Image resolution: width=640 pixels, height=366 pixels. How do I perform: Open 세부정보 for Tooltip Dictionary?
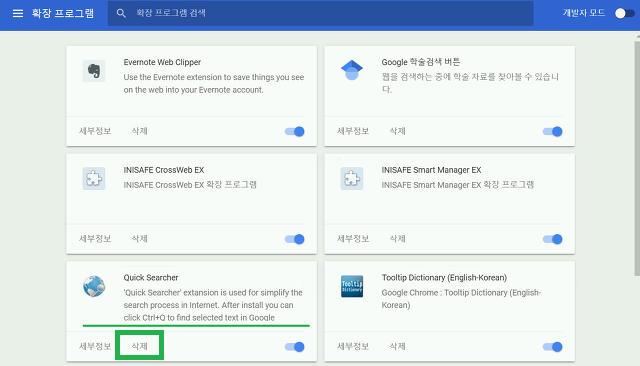click(353, 346)
